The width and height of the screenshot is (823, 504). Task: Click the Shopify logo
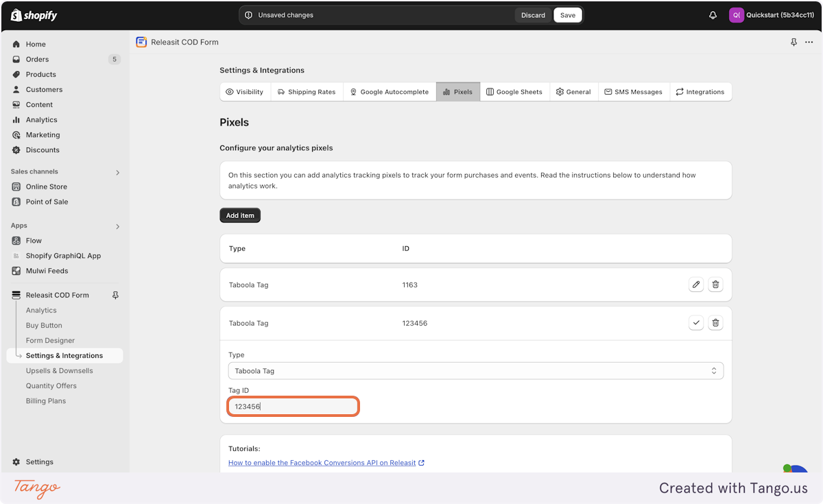34,15
